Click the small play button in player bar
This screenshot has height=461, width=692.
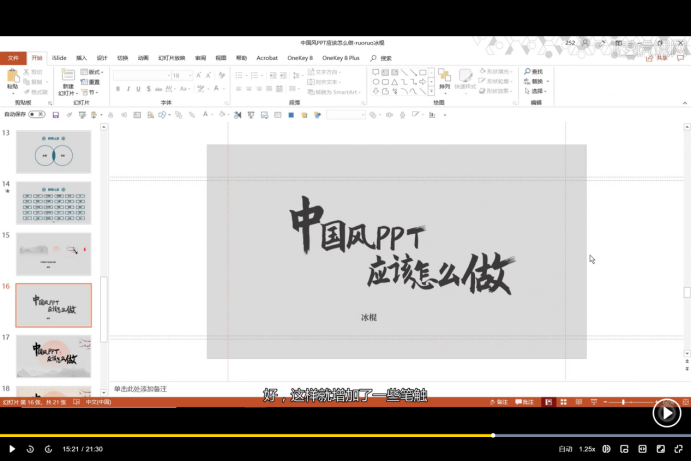(12, 449)
